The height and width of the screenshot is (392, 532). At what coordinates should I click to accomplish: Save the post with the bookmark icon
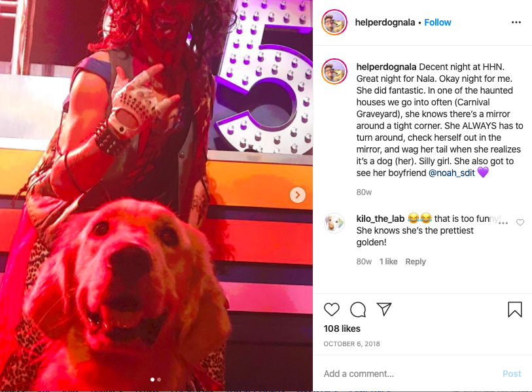(x=515, y=309)
